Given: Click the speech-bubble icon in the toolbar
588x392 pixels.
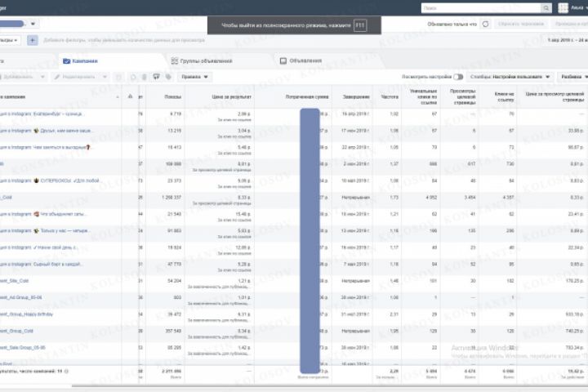Looking at the screenshot, I should [x=156, y=77].
